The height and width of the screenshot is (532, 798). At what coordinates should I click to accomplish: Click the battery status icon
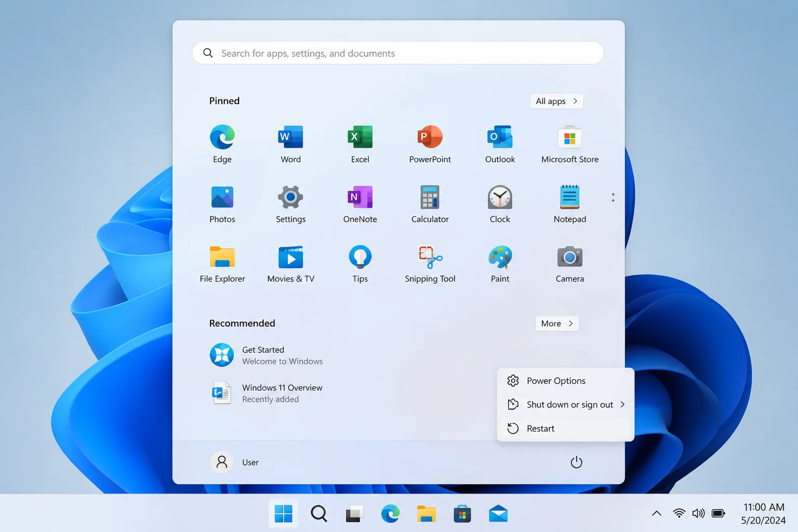[x=719, y=513]
